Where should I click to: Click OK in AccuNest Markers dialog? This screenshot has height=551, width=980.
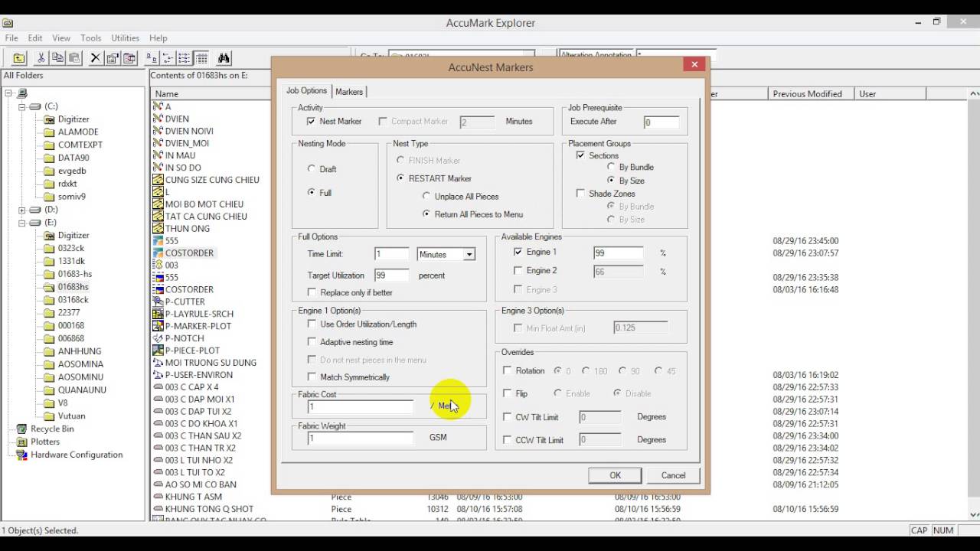615,475
